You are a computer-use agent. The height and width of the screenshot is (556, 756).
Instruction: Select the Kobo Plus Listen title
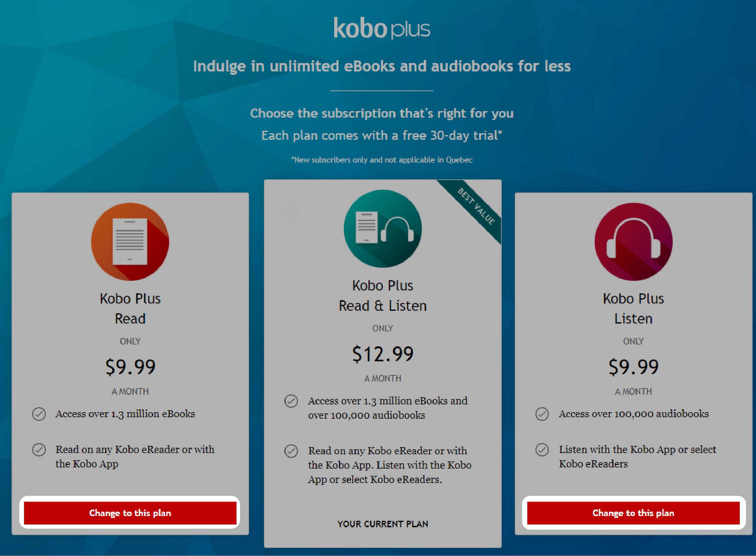pos(633,309)
